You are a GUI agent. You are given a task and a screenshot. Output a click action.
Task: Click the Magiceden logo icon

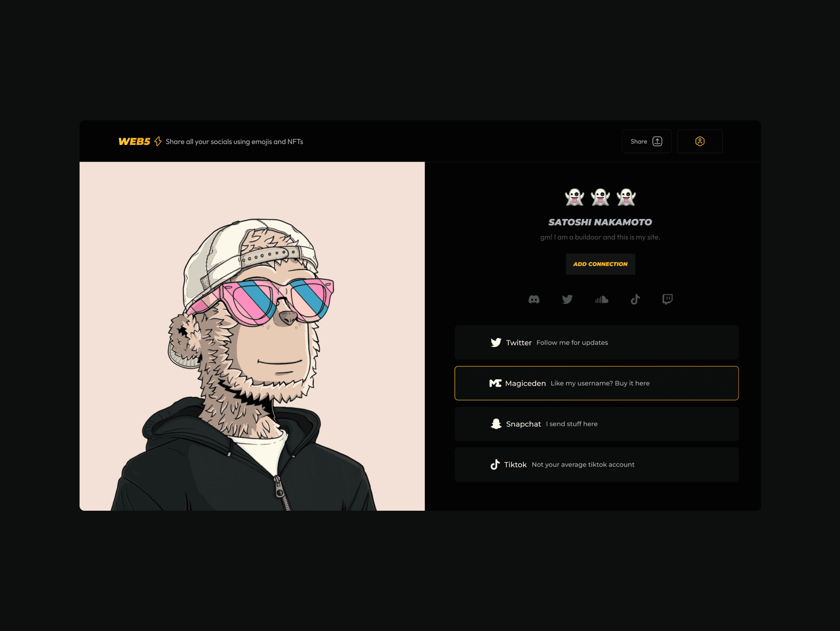point(495,382)
